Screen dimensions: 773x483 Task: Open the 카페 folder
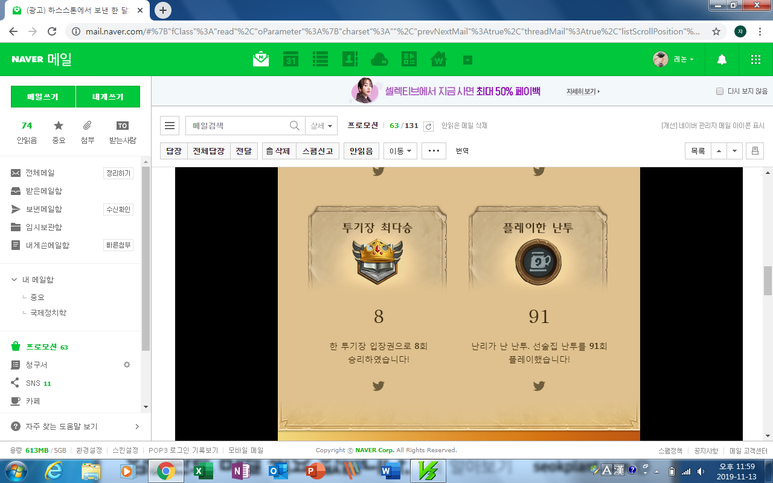(x=33, y=401)
